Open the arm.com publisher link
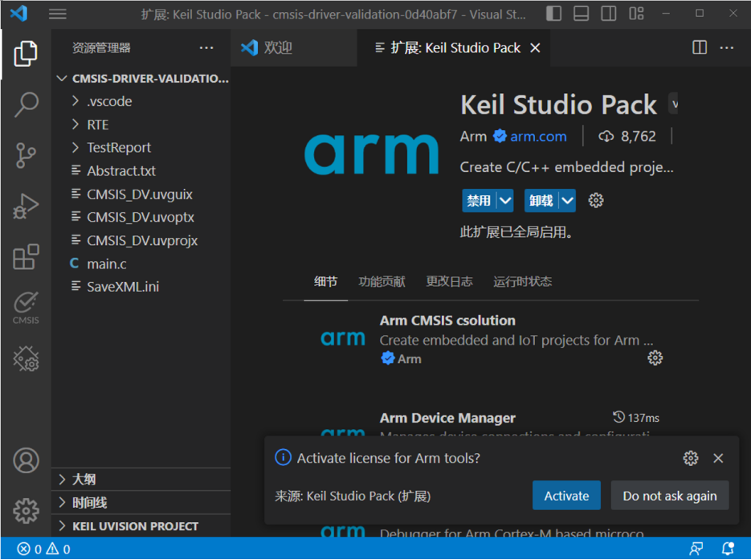751x560 pixels. click(x=537, y=137)
